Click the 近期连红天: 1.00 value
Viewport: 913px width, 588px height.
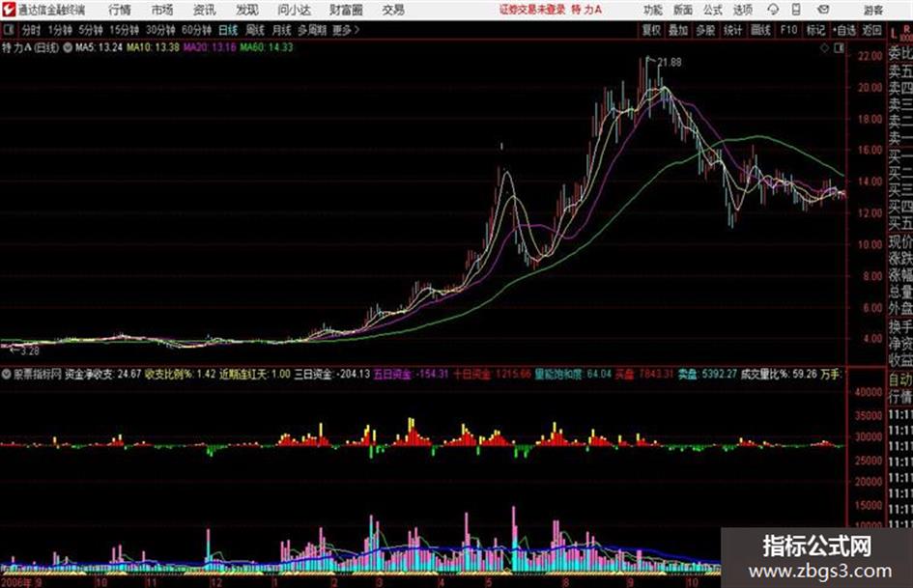click(254, 374)
